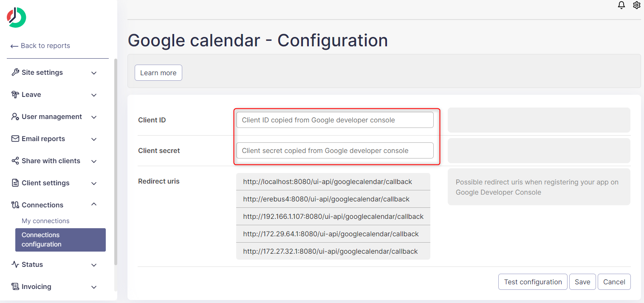Focus the Client ID input field
This screenshot has height=303, width=644.
coord(334,120)
